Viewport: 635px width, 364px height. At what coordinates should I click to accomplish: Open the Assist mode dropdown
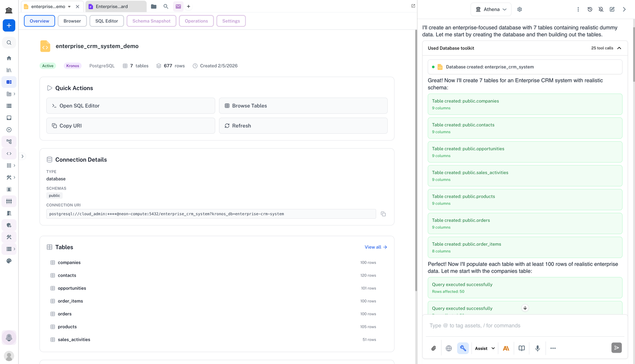pyautogui.click(x=485, y=348)
